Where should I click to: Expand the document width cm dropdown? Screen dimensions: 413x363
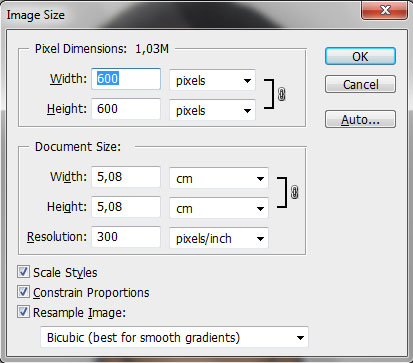coord(219,179)
